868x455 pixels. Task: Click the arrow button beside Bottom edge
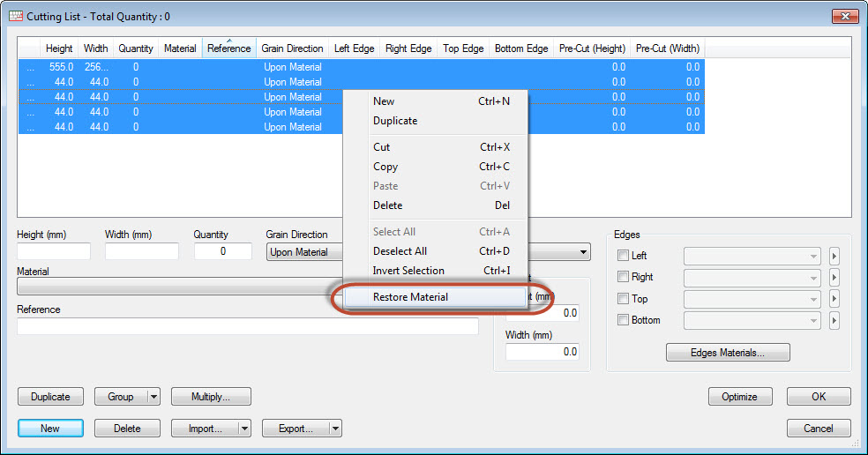[x=834, y=320]
